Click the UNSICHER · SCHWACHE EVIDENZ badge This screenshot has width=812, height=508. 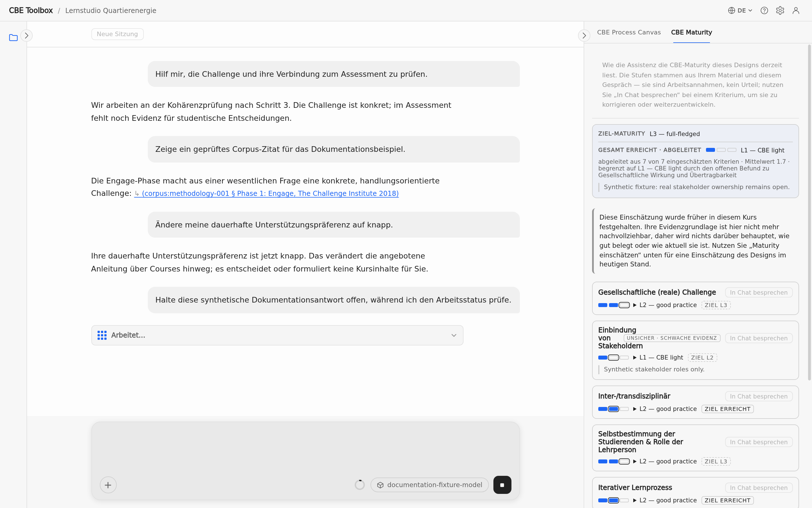(672, 338)
